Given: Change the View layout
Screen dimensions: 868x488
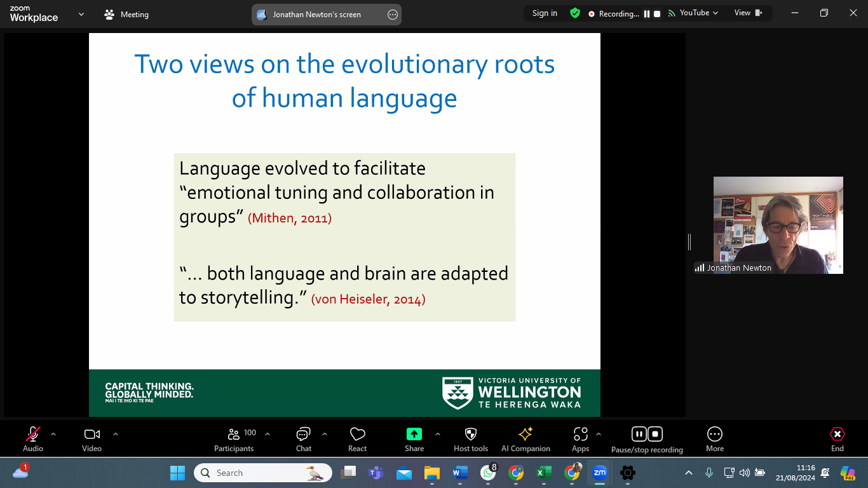Looking at the screenshot, I should (x=748, y=13).
